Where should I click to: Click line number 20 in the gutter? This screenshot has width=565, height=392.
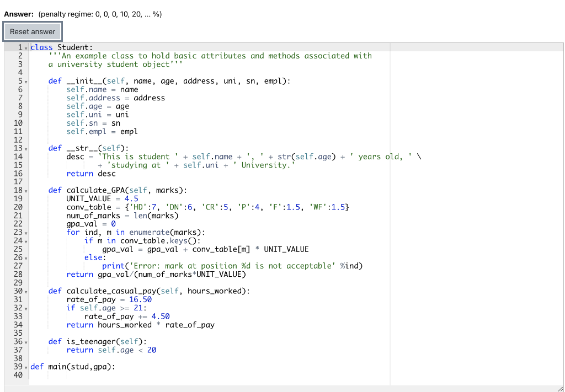click(18, 207)
